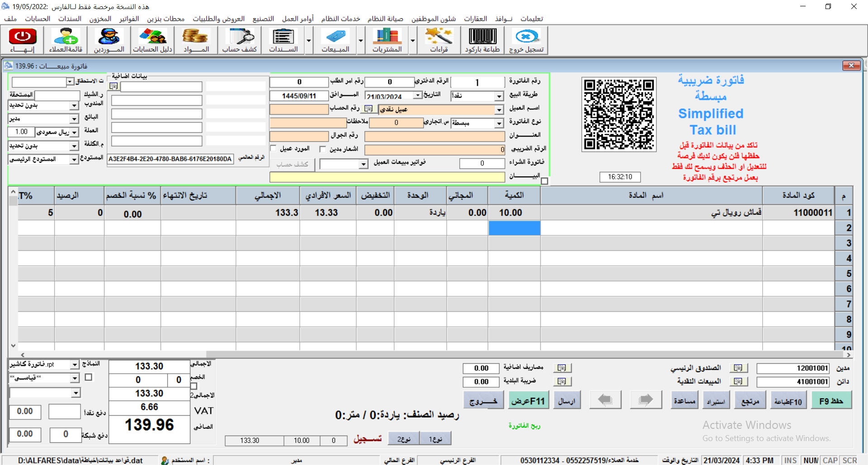The height and width of the screenshot is (465, 868).
Task: Expand المندوب dropdown showing بدون تحديد
Action: tap(74, 105)
